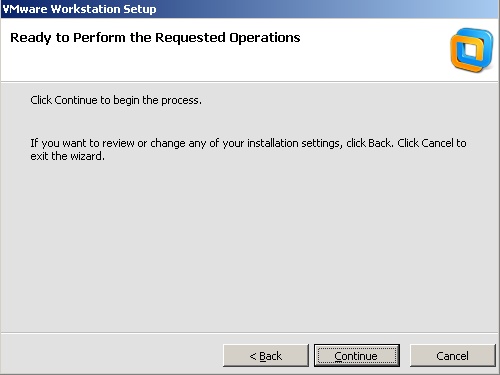Click the phrase 'installation settings' in the paragraph
The width and height of the screenshot is (500, 375).
tap(294, 143)
